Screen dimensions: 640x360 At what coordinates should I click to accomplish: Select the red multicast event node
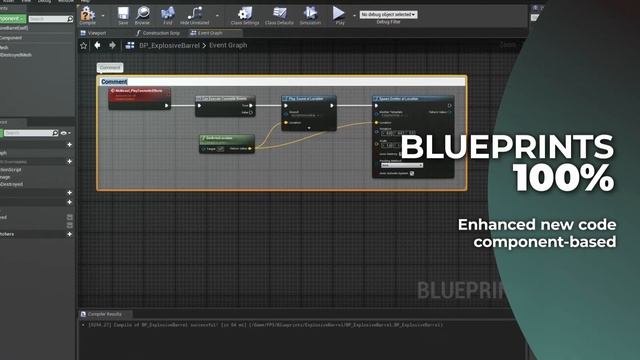(x=140, y=98)
